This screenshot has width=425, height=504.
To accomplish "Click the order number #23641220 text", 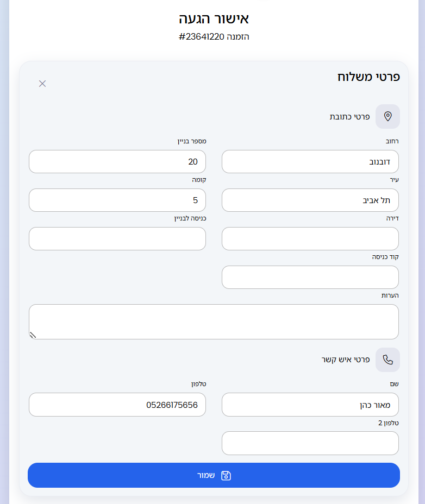I will tap(214, 37).
